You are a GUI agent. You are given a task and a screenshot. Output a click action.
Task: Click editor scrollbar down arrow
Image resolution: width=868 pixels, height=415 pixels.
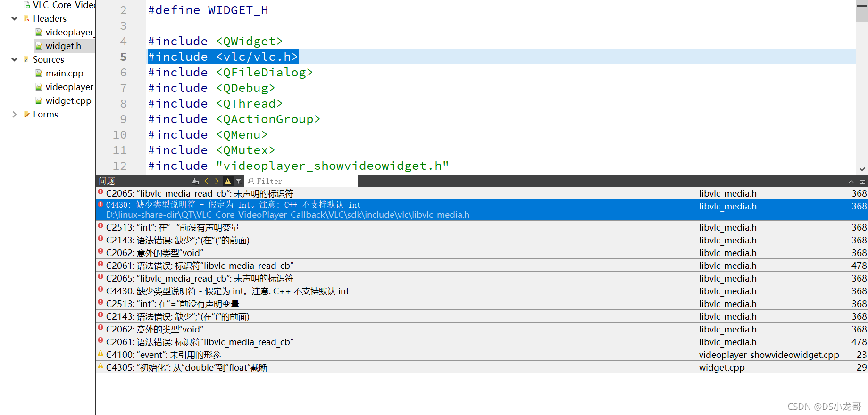(862, 169)
